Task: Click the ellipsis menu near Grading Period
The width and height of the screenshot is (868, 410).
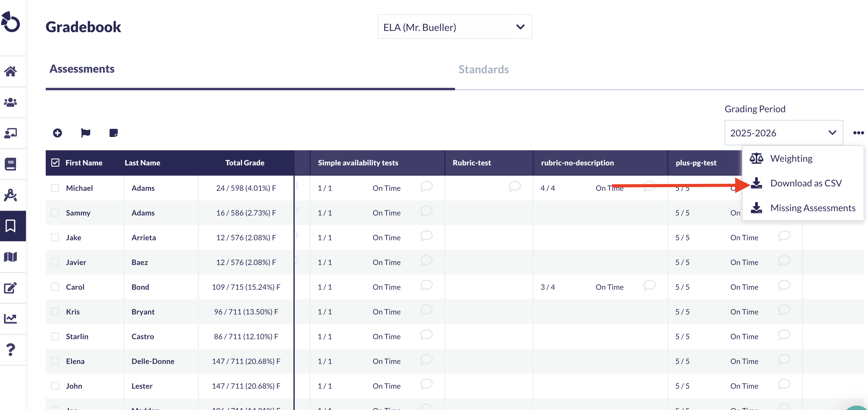Action: [858, 133]
